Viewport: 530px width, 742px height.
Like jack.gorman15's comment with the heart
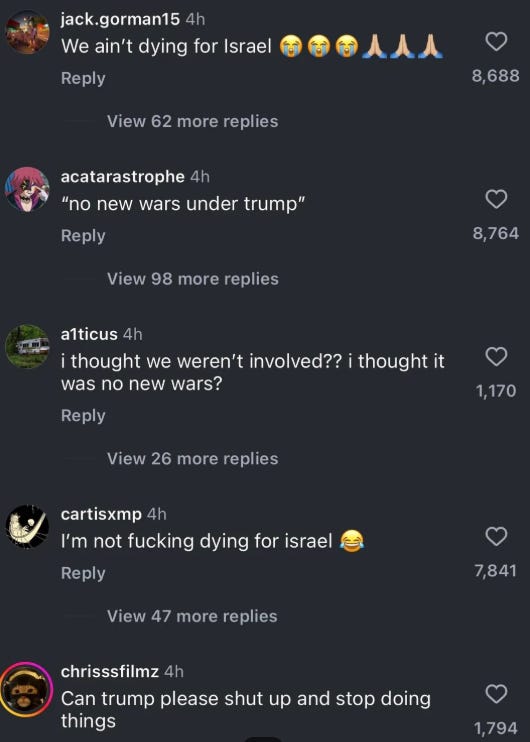tap(496, 42)
